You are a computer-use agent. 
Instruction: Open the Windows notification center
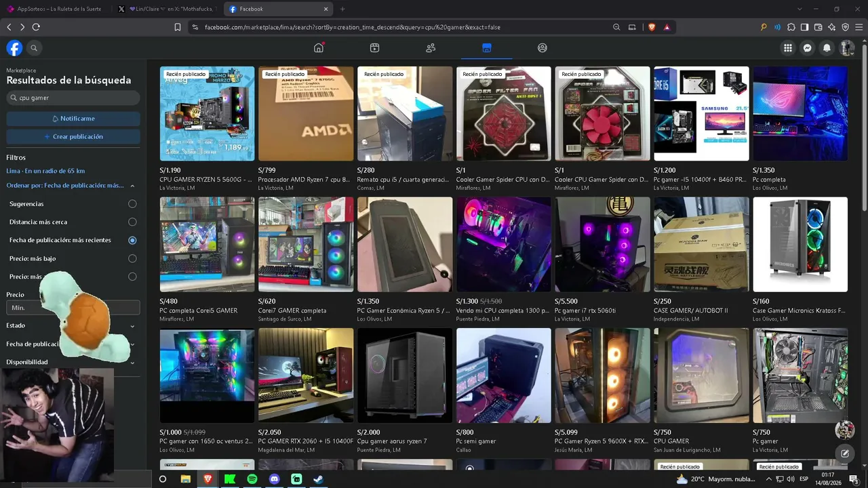point(854,479)
